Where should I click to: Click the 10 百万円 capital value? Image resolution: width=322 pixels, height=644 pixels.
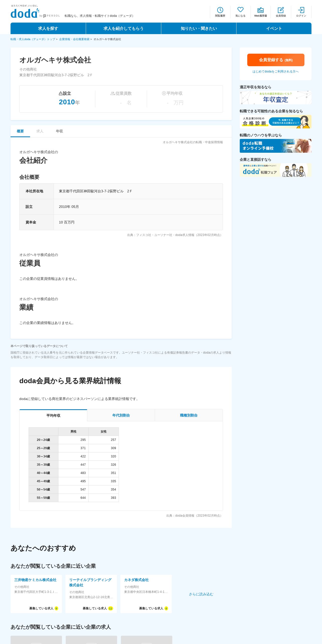pyautogui.click(x=67, y=222)
